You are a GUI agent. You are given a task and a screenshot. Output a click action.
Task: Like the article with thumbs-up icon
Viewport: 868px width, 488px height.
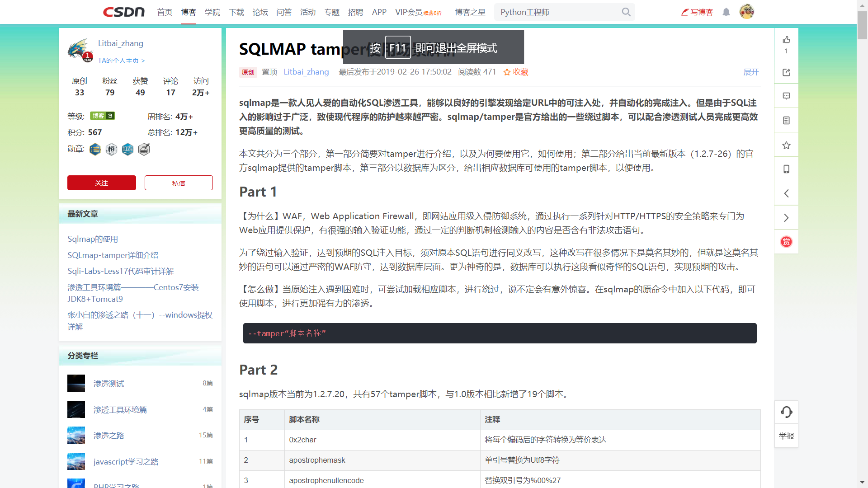(786, 40)
